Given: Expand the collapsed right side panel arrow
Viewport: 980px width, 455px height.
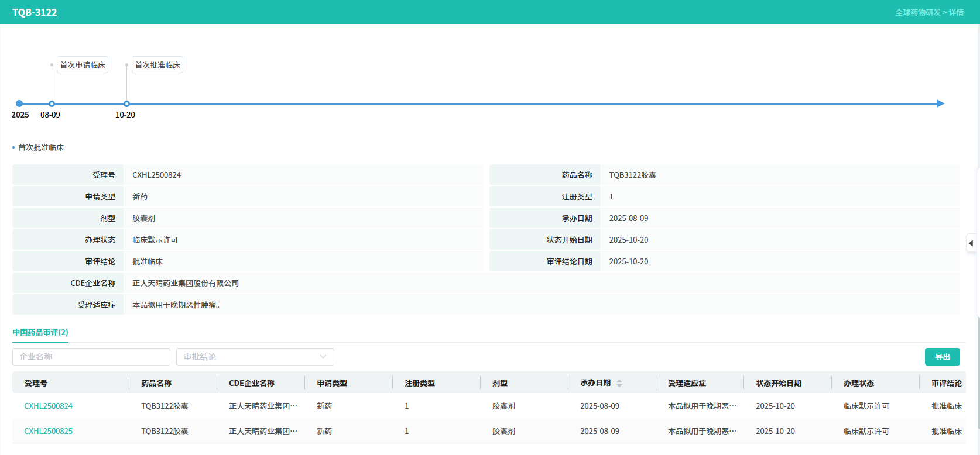Looking at the screenshot, I should pyautogui.click(x=971, y=243).
